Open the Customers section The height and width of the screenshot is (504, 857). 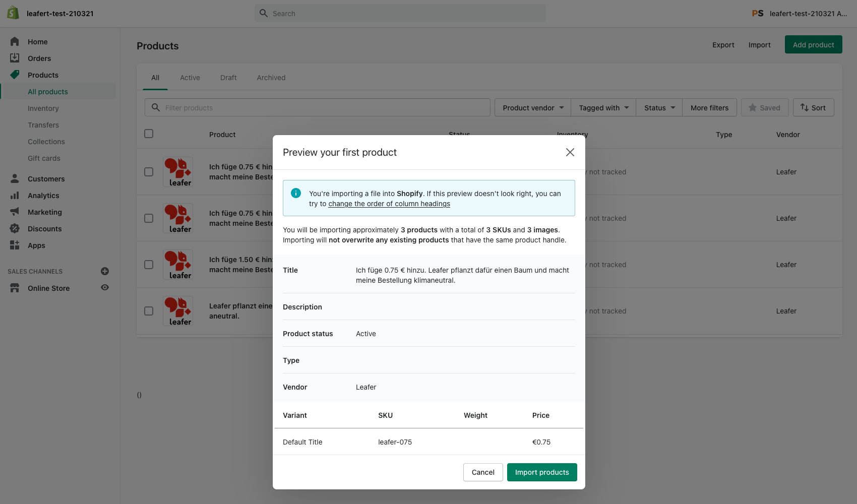(46, 178)
